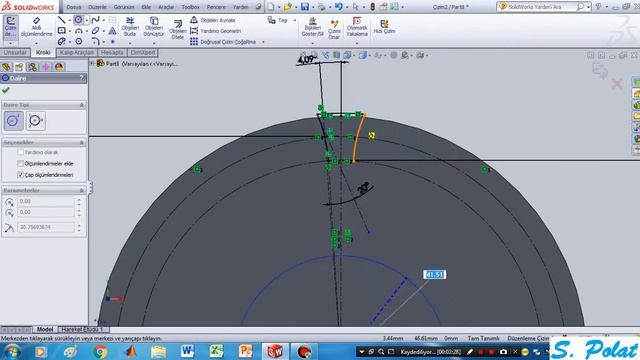The height and width of the screenshot is (360, 640).
Task: Toggle Çizim sketch mode button
Action: tap(11, 27)
